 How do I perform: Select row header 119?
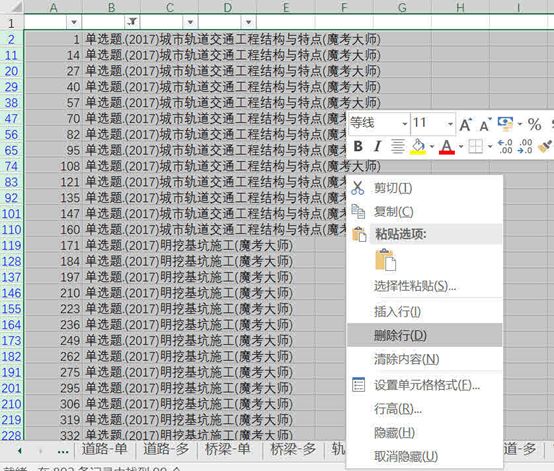pyautogui.click(x=12, y=245)
